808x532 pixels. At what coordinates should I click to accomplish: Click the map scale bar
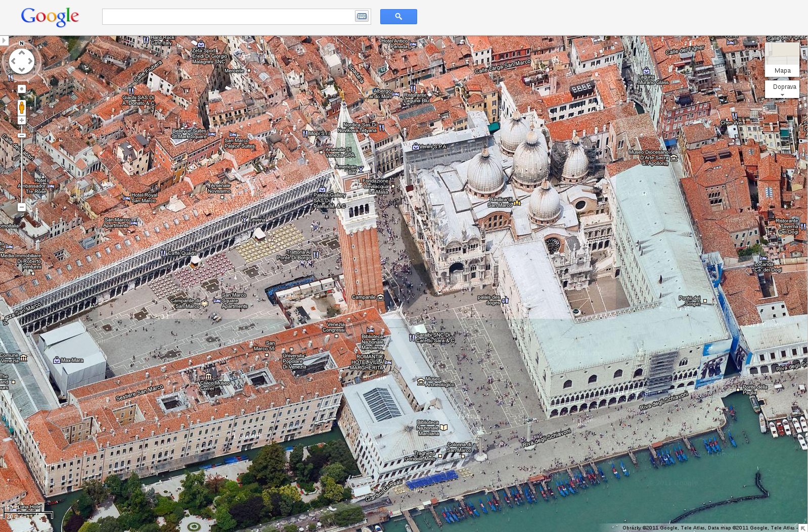(x=28, y=513)
